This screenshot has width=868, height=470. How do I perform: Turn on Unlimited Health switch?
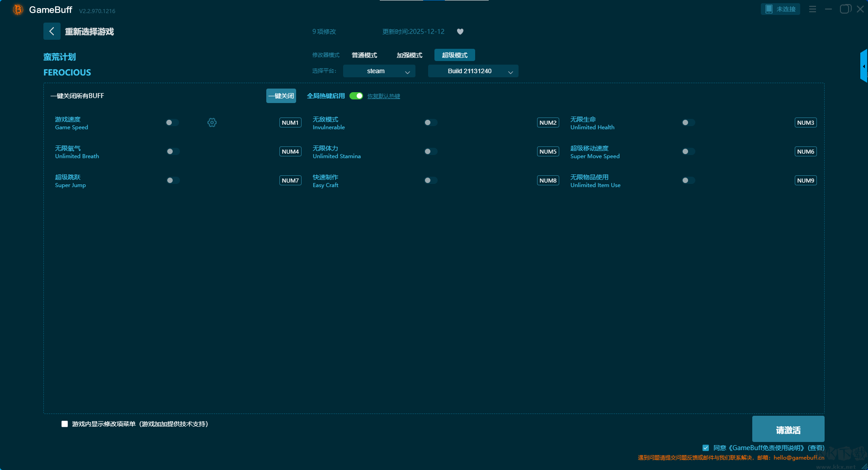688,122
